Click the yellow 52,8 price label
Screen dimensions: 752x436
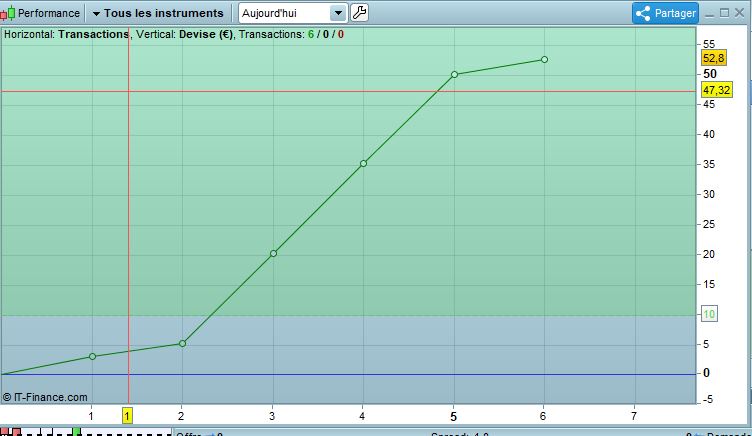[714, 58]
